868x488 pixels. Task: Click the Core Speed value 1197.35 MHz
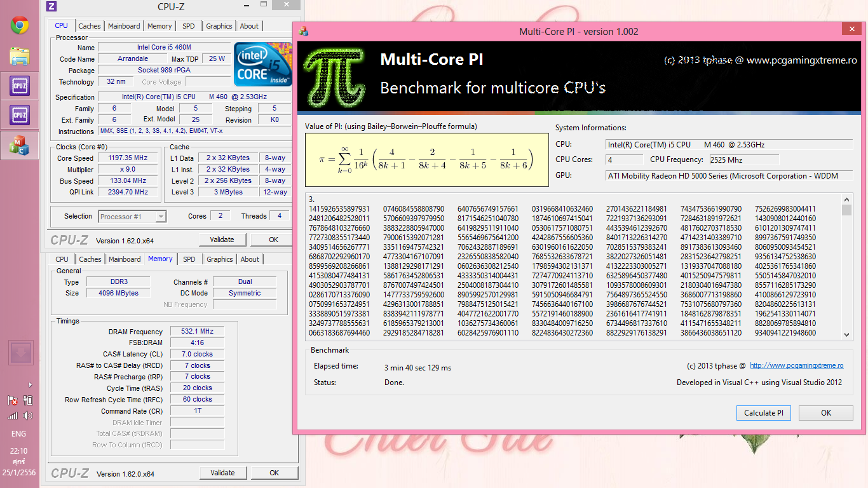click(x=128, y=158)
